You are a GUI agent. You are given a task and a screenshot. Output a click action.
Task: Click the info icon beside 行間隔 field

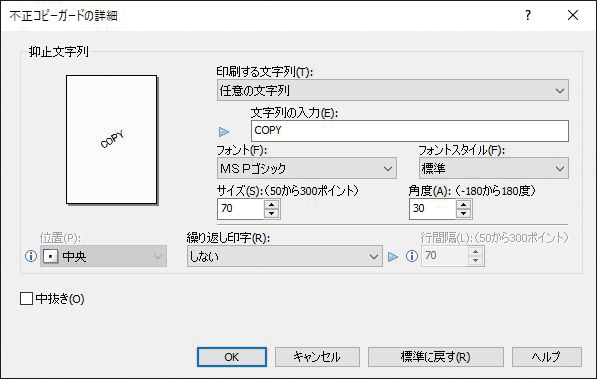tap(412, 256)
